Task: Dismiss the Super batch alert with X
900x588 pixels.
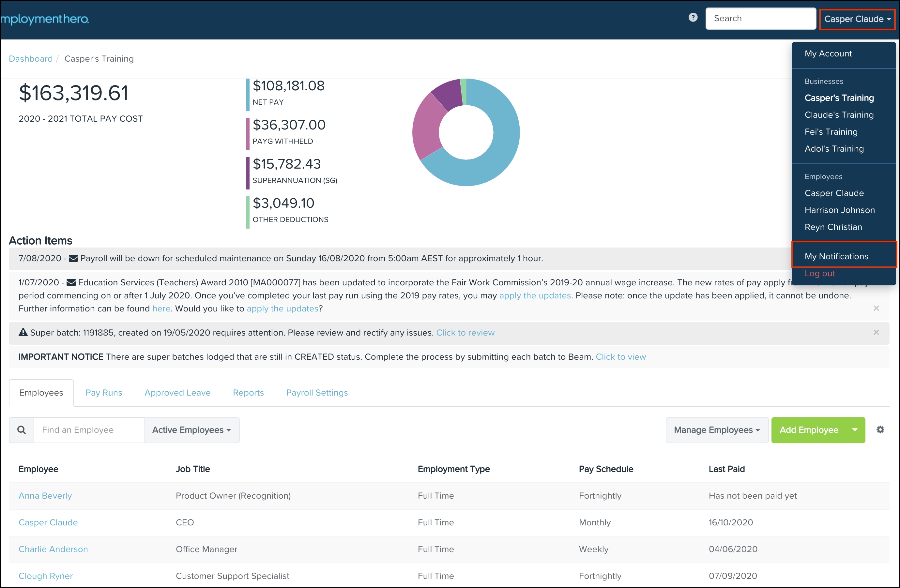Action: point(876,332)
